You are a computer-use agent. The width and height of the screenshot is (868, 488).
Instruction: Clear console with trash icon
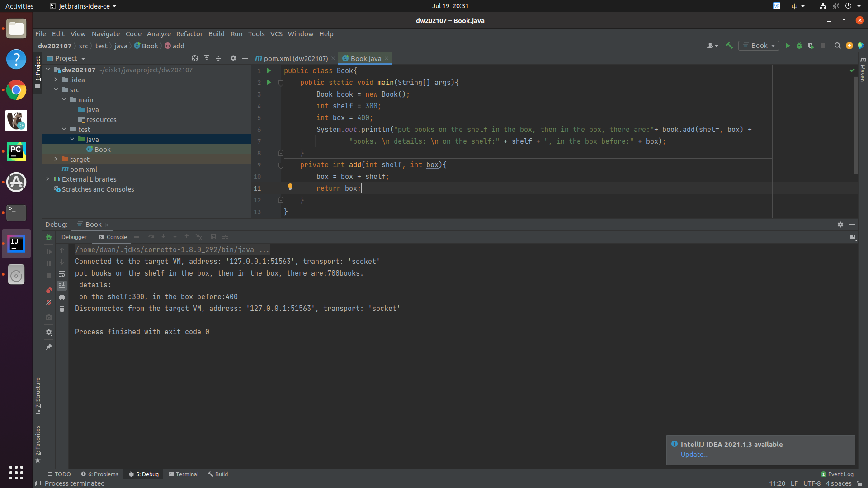point(62,309)
